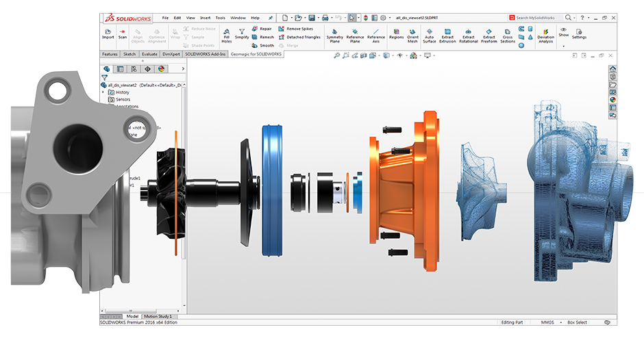Click the Detached Triangles button
Screen dimensions: 644x338
(299, 38)
